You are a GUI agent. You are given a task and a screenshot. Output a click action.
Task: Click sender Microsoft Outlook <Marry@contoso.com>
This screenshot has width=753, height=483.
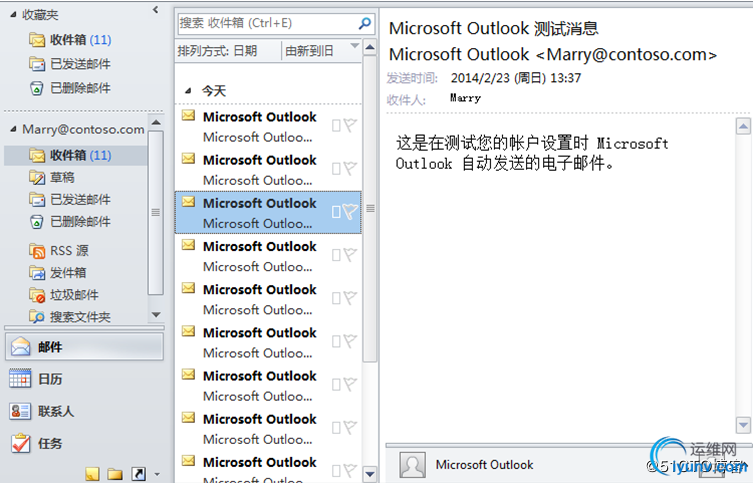tap(553, 54)
